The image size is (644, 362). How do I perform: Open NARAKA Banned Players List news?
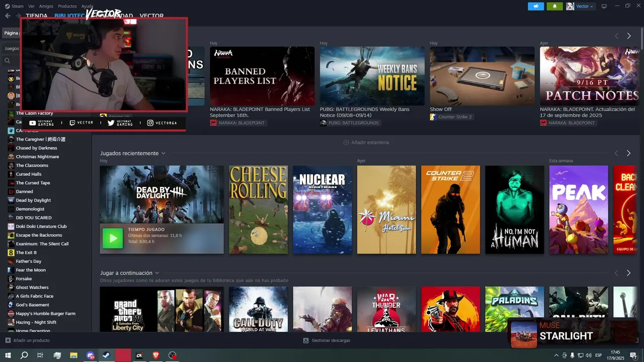(262, 76)
